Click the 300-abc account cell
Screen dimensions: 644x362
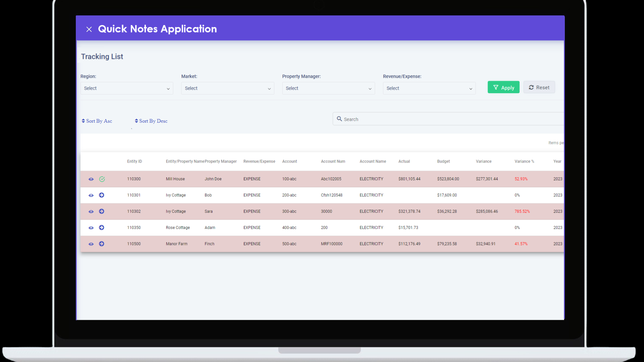(x=289, y=212)
